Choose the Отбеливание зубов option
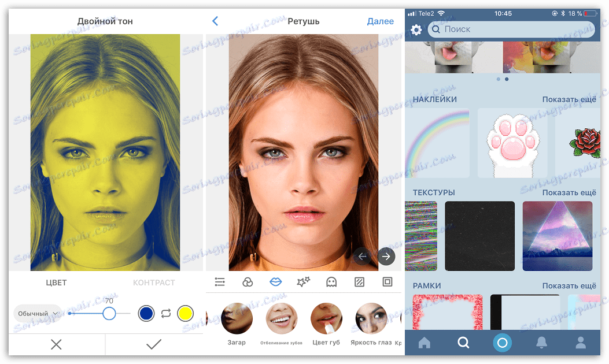 click(281, 324)
